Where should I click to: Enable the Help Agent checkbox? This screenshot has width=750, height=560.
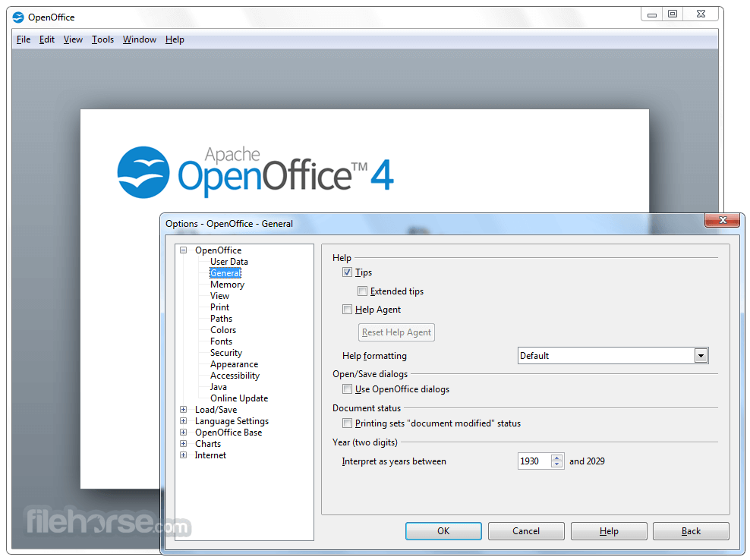(347, 310)
